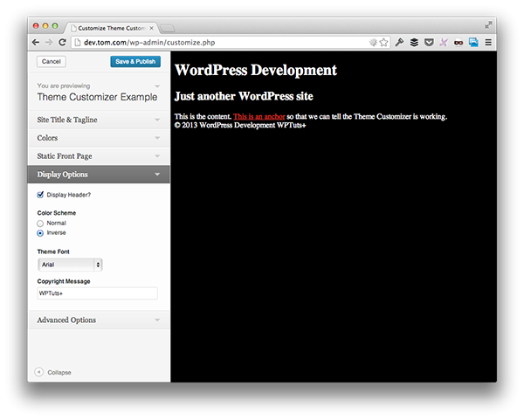Click the Collapse sidebar arrow icon

point(39,372)
